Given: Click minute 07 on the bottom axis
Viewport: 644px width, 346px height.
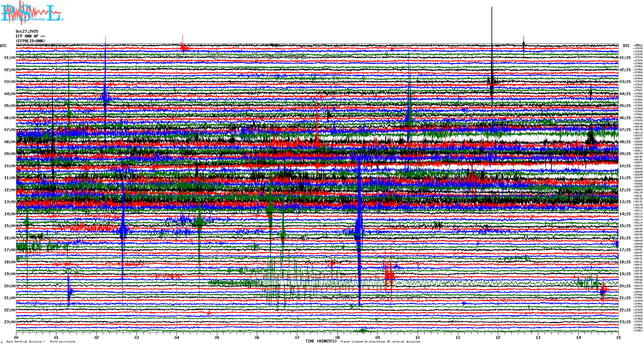Looking at the screenshot, I should coord(297,337).
